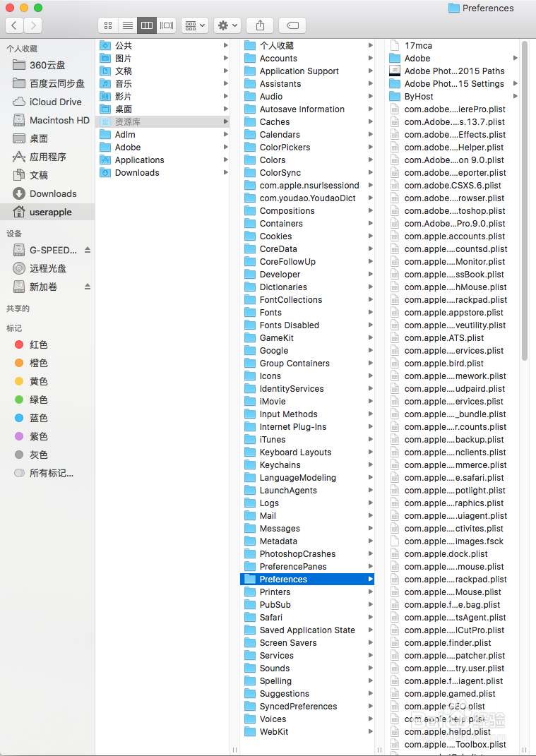Select the Accounts folder

307,58
